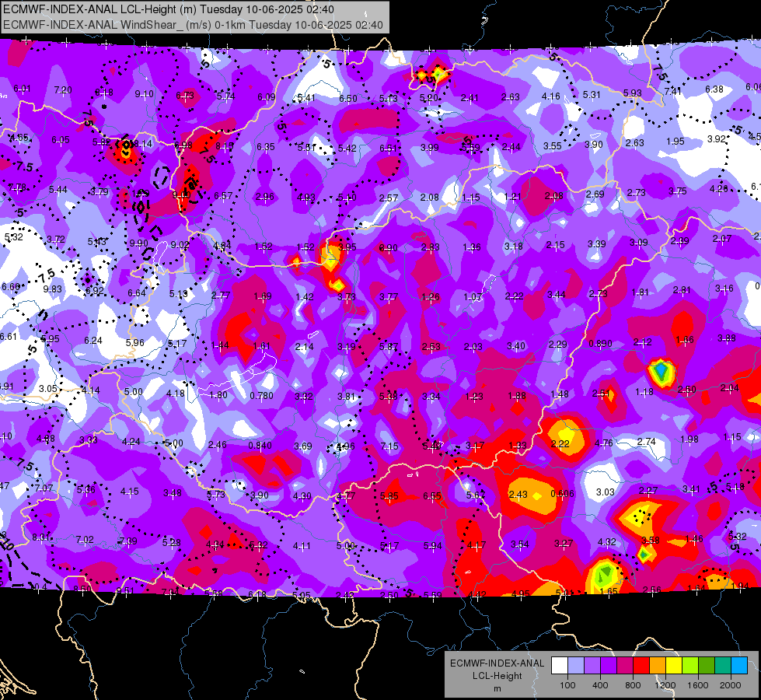This screenshot has width=761, height=700.
Task: Click the wind shear value '3.39'
Action: point(596,244)
